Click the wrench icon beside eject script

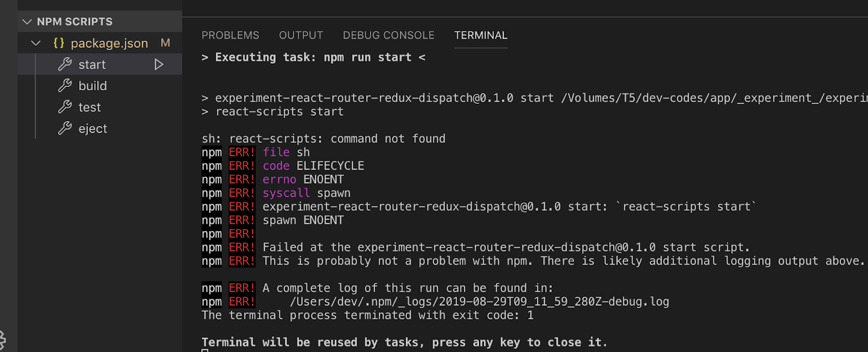click(x=65, y=129)
